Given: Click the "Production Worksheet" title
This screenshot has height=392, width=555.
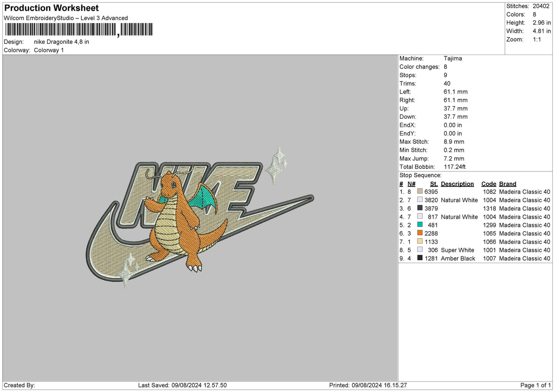Looking at the screenshot, I should tap(51, 8).
